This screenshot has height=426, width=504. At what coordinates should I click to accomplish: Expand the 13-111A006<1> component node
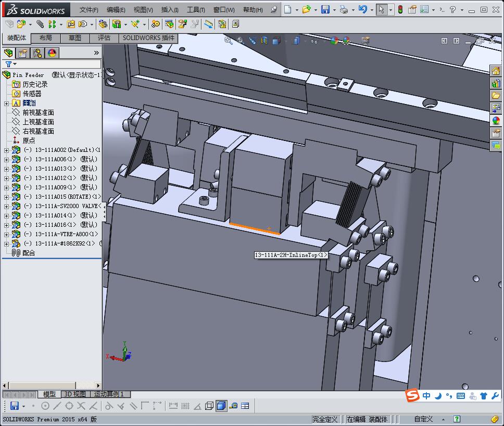click(x=6, y=160)
